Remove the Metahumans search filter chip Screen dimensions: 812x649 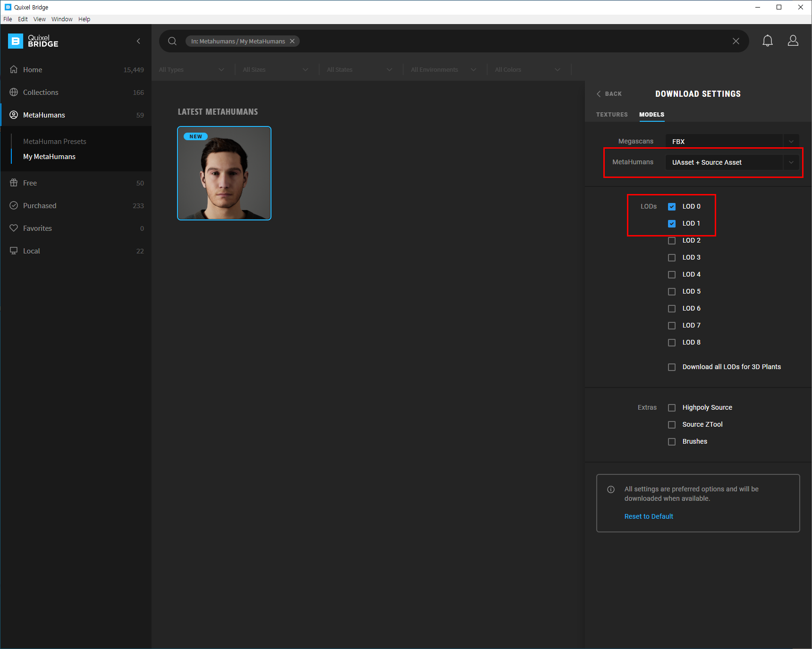292,41
